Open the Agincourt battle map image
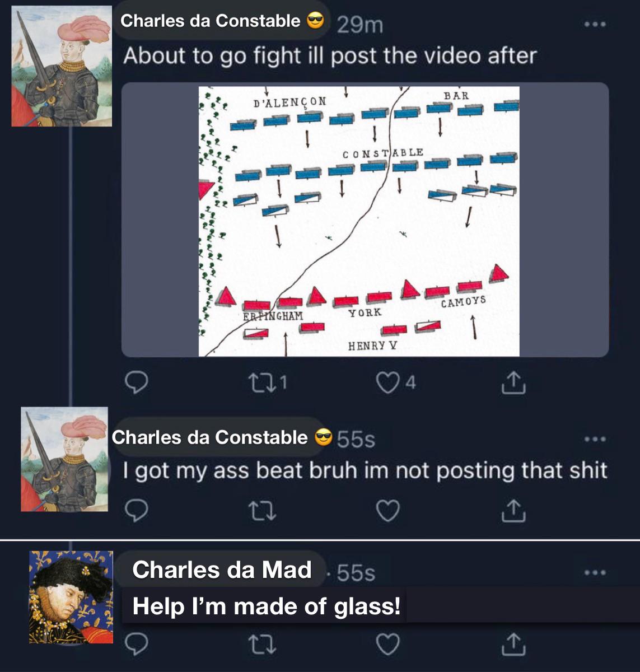The height and width of the screenshot is (672, 640). [359, 221]
